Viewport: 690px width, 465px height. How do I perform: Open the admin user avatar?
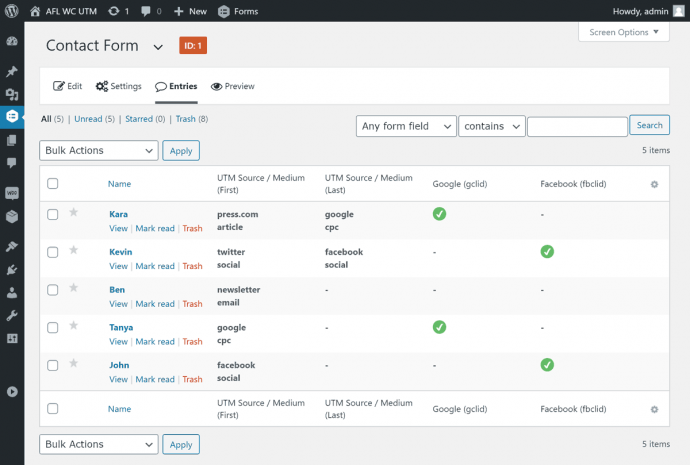[679, 11]
